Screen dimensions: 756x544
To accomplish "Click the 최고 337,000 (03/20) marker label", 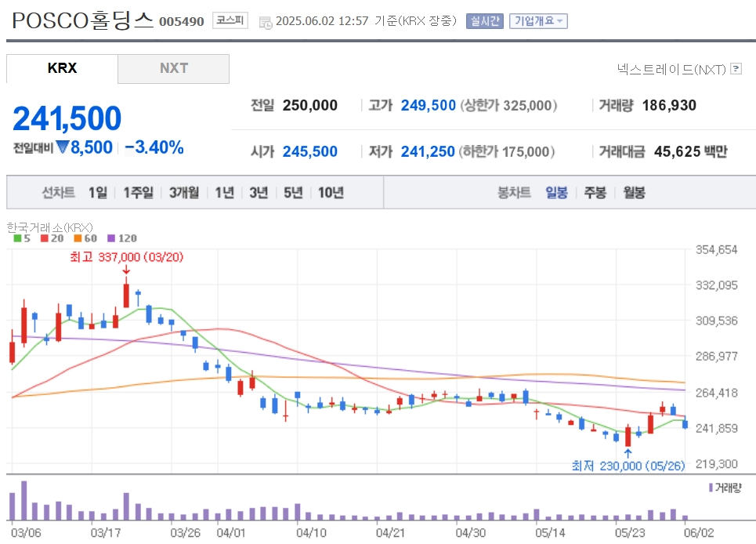I will (127, 257).
